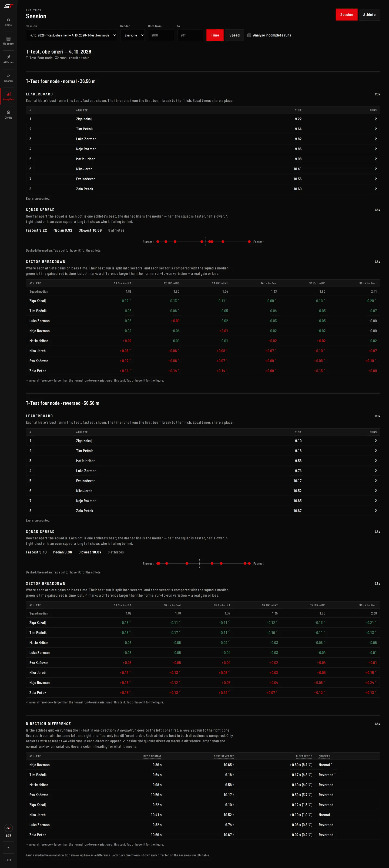Click the Best Normal column heading

(x=152, y=756)
